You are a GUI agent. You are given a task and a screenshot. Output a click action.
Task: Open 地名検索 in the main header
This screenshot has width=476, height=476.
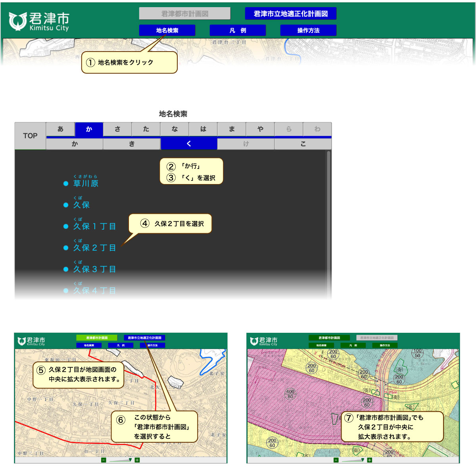(167, 30)
